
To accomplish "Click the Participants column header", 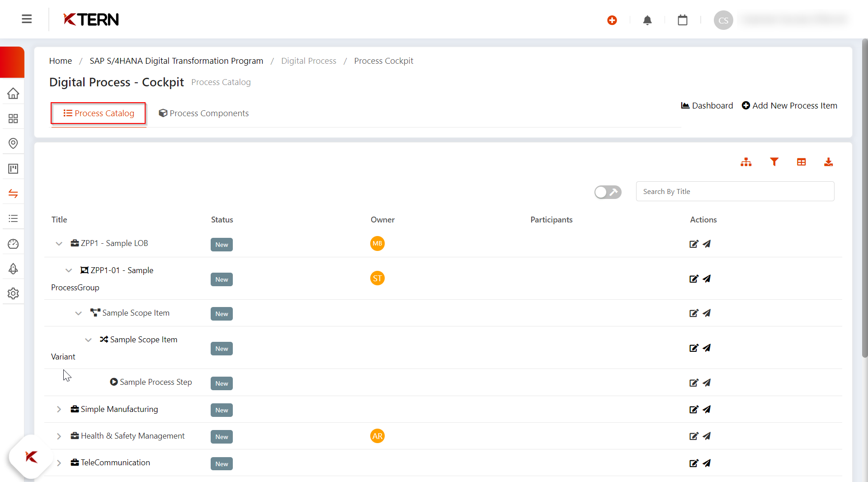I will click(551, 220).
